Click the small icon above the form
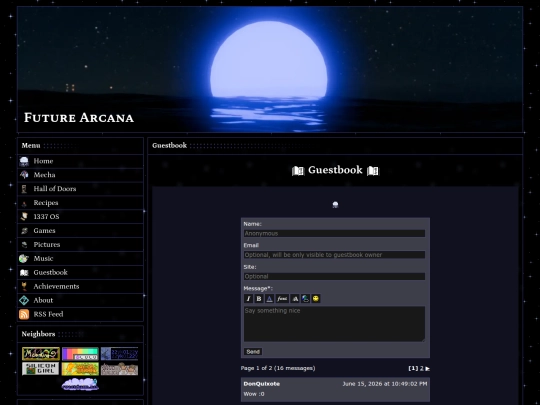The height and width of the screenshot is (405, 540). point(335,205)
